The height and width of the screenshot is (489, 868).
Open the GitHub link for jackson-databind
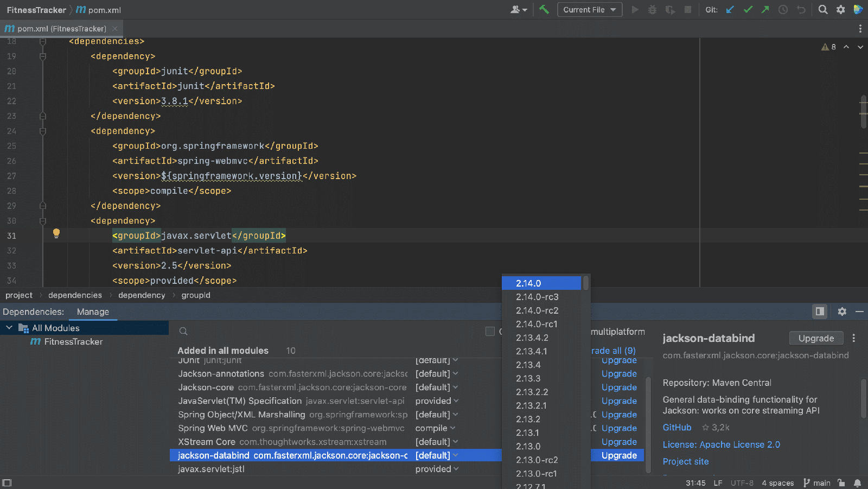click(677, 428)
